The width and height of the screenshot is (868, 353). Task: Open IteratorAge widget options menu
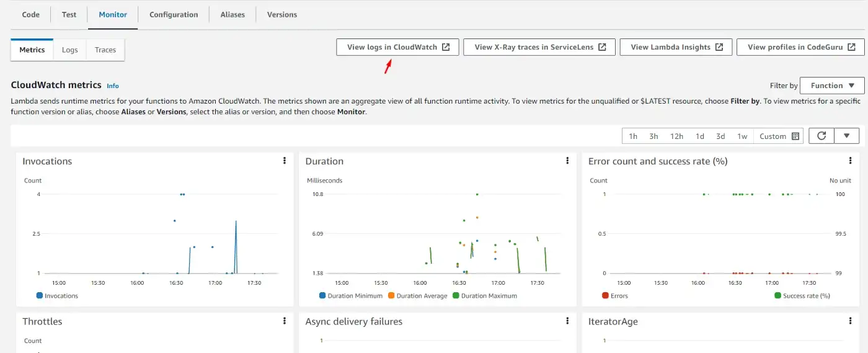pyautogui.click(x=850, y=321)
